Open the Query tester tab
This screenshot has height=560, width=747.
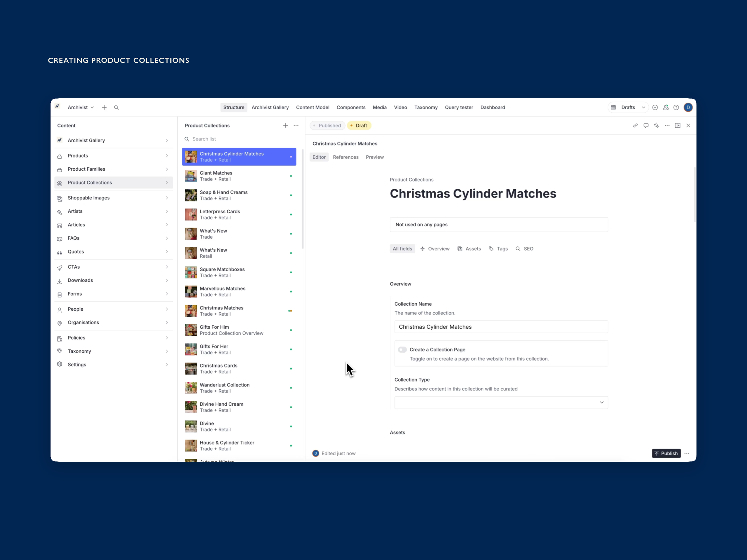pyautogui.click(x=459, y=107)
